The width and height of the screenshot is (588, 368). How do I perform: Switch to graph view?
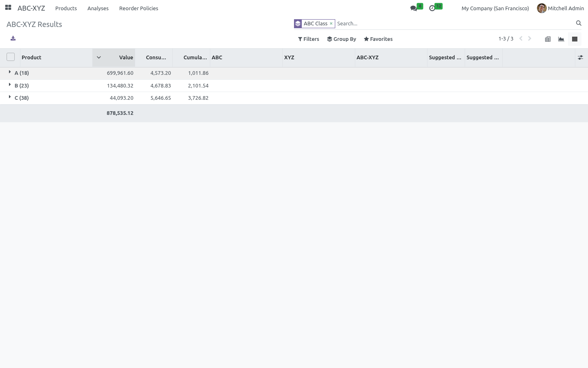coord(561,39)
